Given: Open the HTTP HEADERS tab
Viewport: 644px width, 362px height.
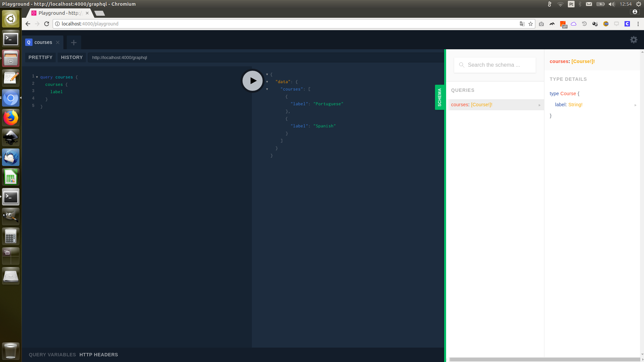Looking at the screenshot, I should tap(99, 355).
